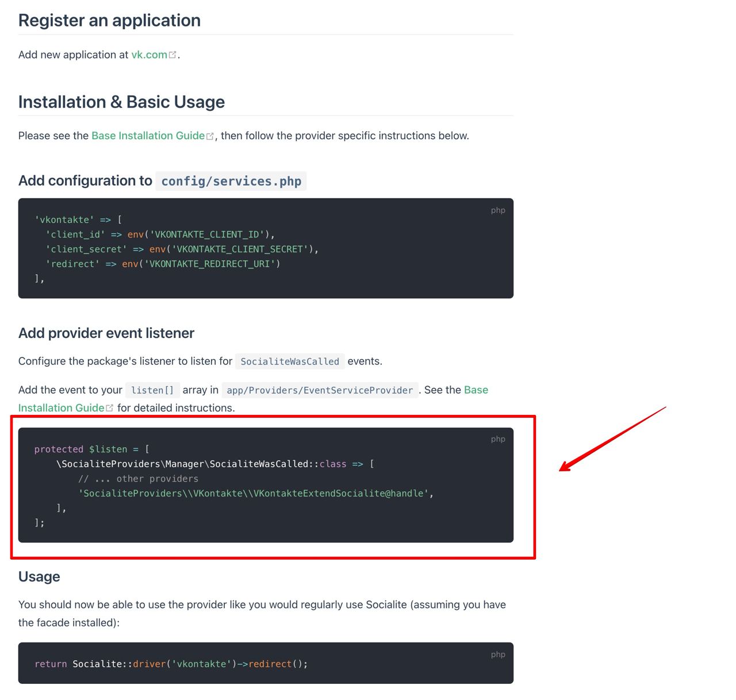
Task: Click php label on the usage code block
Action: [498, 655]
